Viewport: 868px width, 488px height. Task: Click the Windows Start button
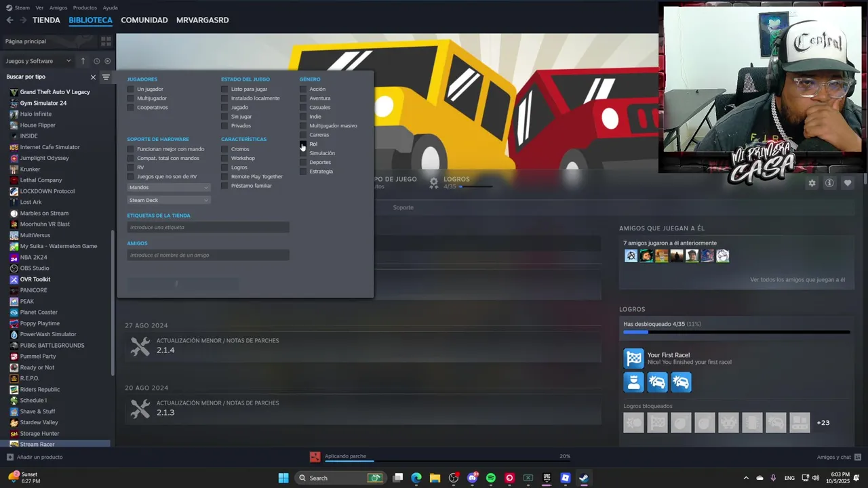(x=283, y=478)
